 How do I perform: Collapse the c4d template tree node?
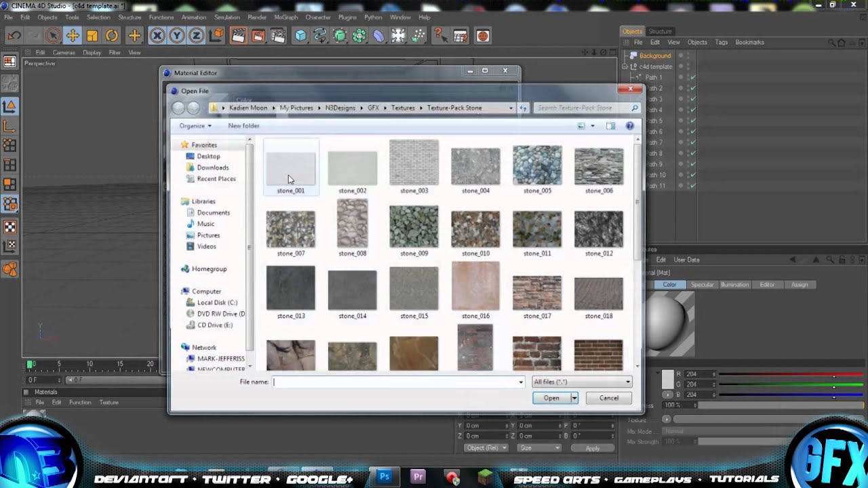(625, 66)
